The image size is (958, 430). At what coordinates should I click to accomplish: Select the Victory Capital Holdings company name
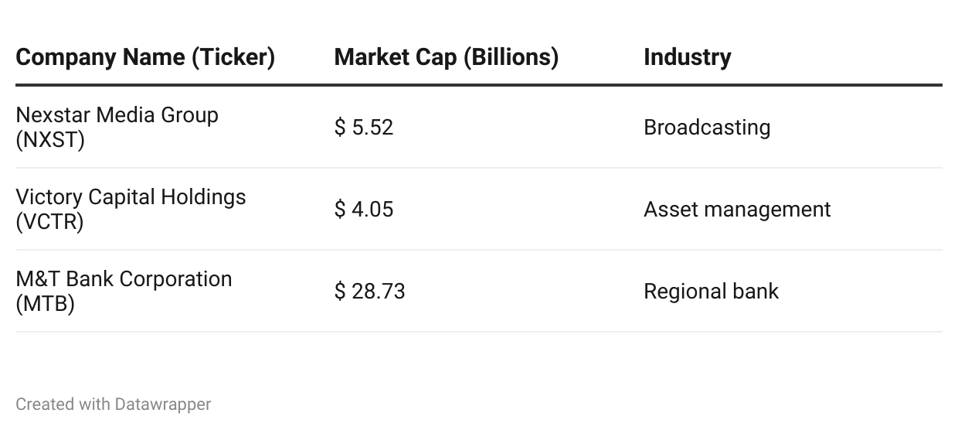pos(130,197)
